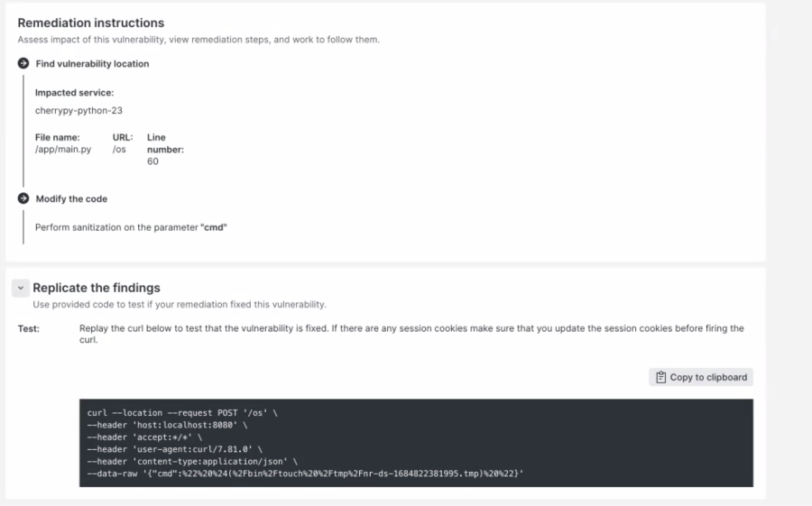Viewport: 812px width, 506px height.
Task: Click the Replicate the findings heading
Action: (x=97, y=288)
